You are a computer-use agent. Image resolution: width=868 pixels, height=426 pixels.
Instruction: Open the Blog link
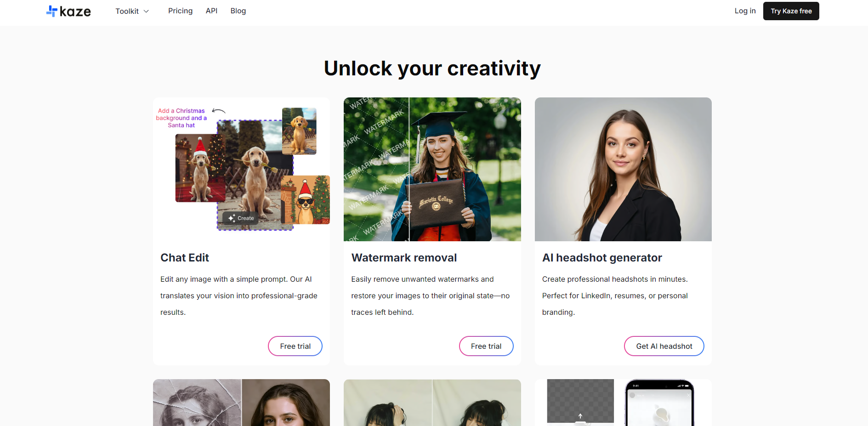click(x=238, y=11)
